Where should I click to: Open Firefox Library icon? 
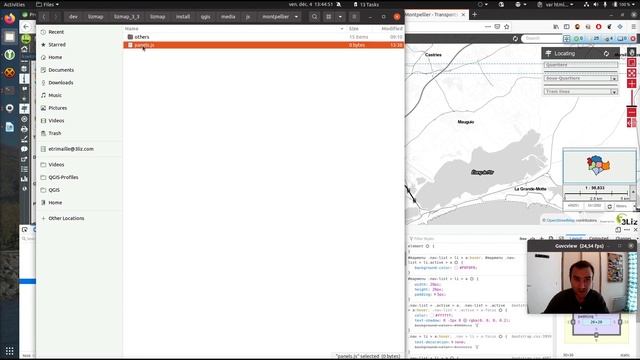pos(556,27)
